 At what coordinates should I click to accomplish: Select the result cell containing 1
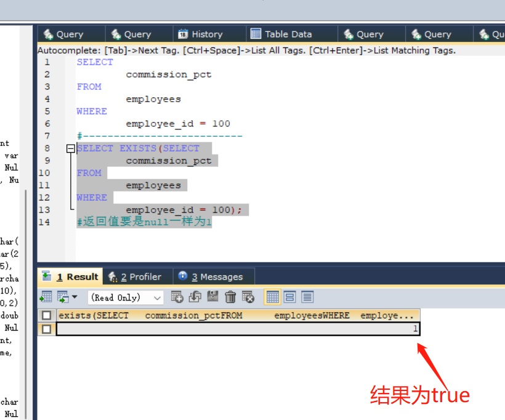[x=238, y=329]
